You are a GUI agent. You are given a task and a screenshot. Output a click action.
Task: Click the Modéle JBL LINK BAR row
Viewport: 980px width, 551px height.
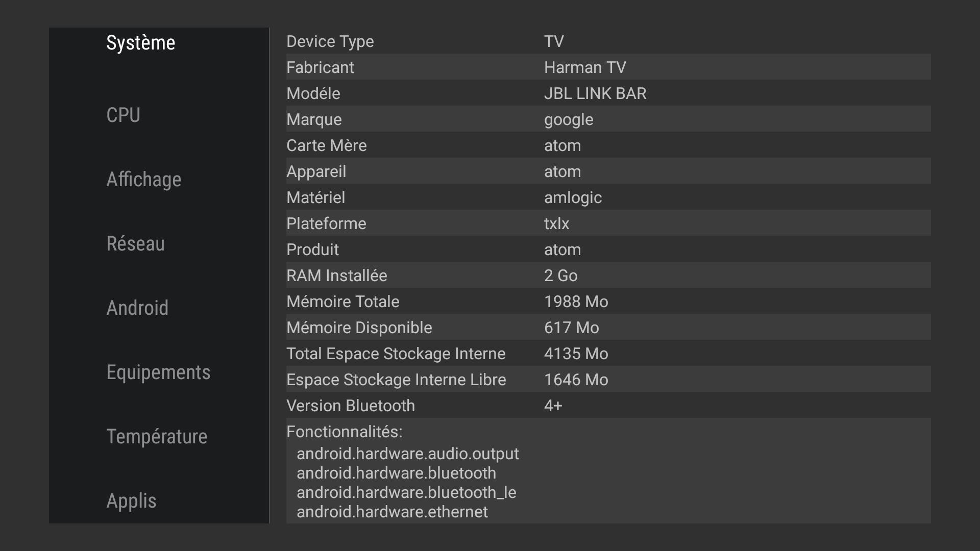pos(608,93)
